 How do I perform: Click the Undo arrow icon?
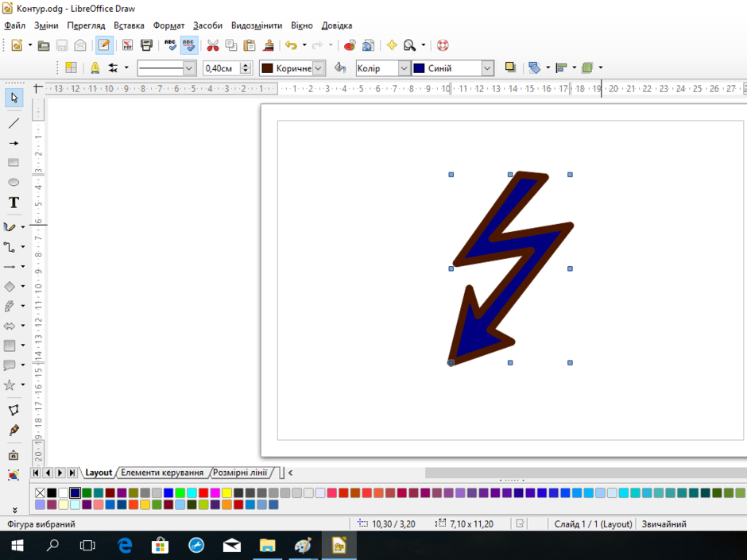point(291,45)
